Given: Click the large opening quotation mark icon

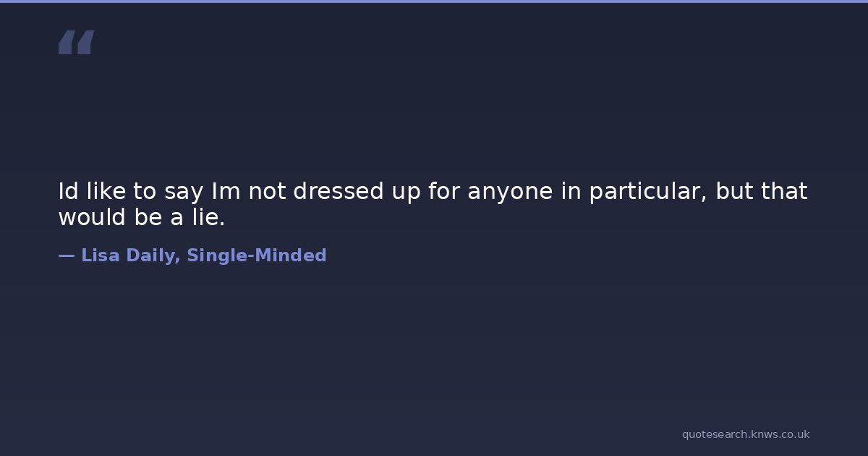Looking at the screenshot, I should (76, 43).
